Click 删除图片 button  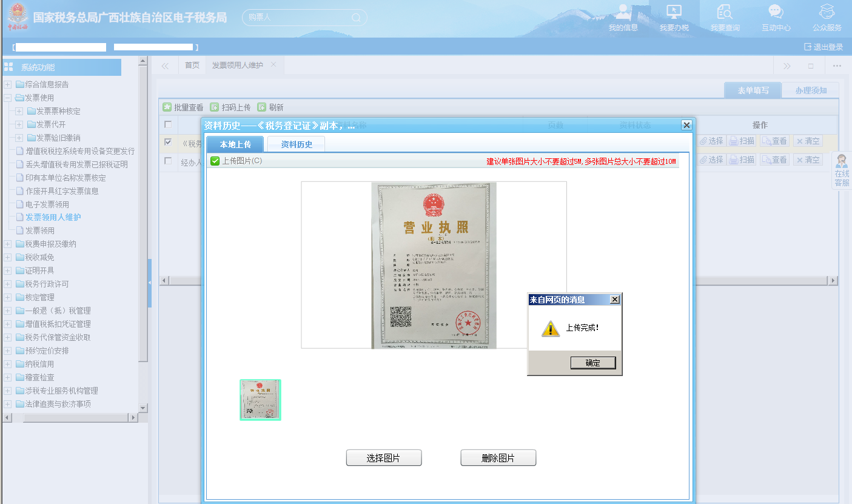[x=498, y=458]
